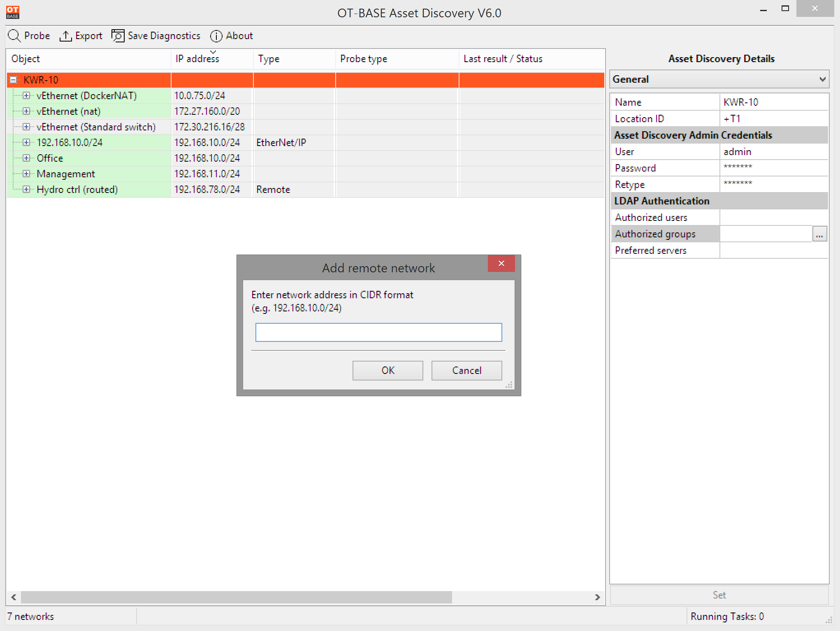Viewport: 840px width, 631px height.
Task: Collapse the KWR-10 tree node
Action: click(13, 80)
